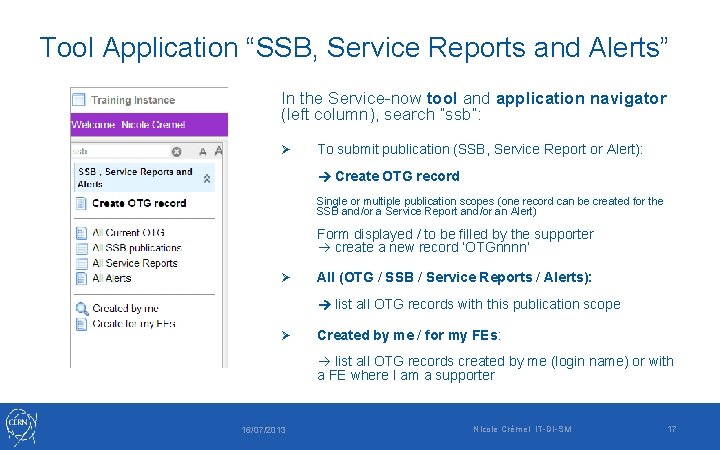Click the "To submit publication" bullet text
This screenshot has width=720, height=450.
(x=480, y=149)
